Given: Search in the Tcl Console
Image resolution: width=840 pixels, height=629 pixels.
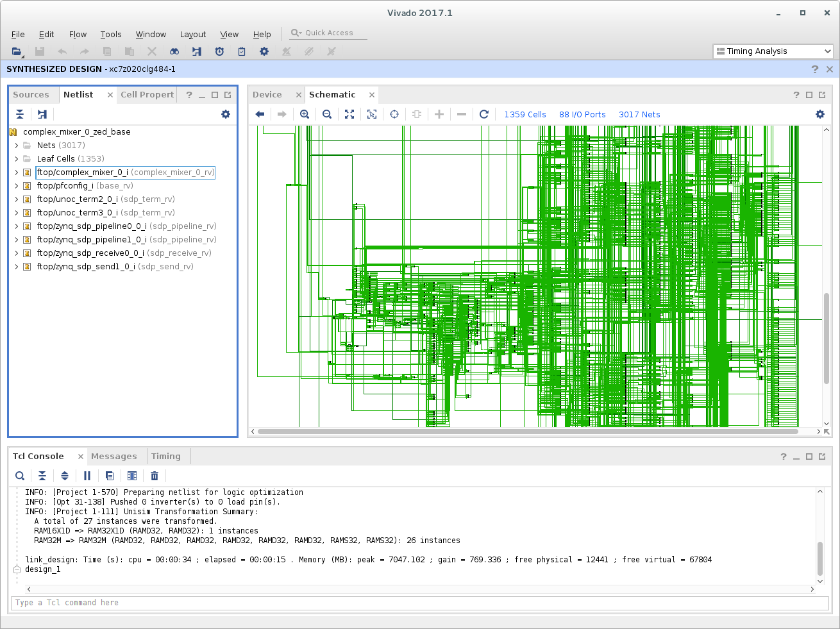Looking at the screenshot, I should pos(20,476).
